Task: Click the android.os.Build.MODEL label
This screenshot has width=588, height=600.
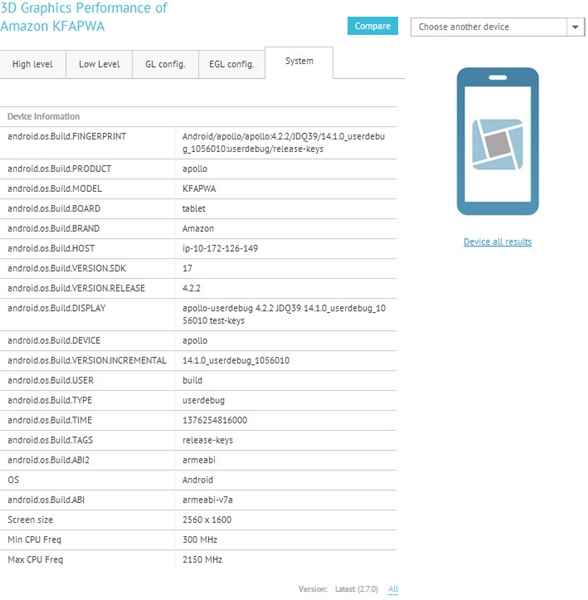Action: coord(55,189)
